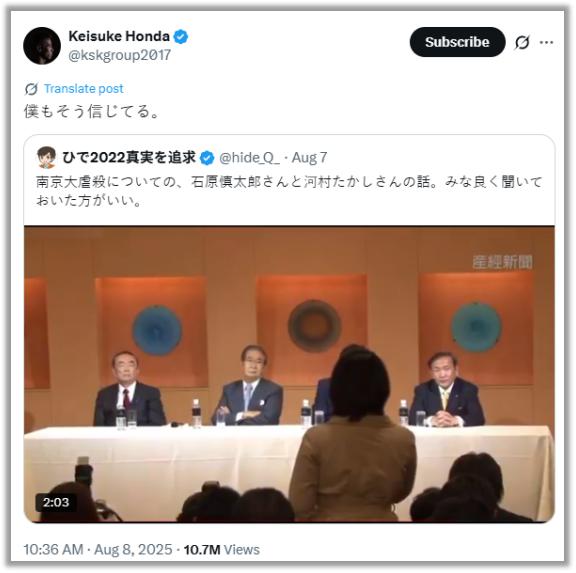
Task: View the 10.7M Views analytics
Action: point(222,550)
